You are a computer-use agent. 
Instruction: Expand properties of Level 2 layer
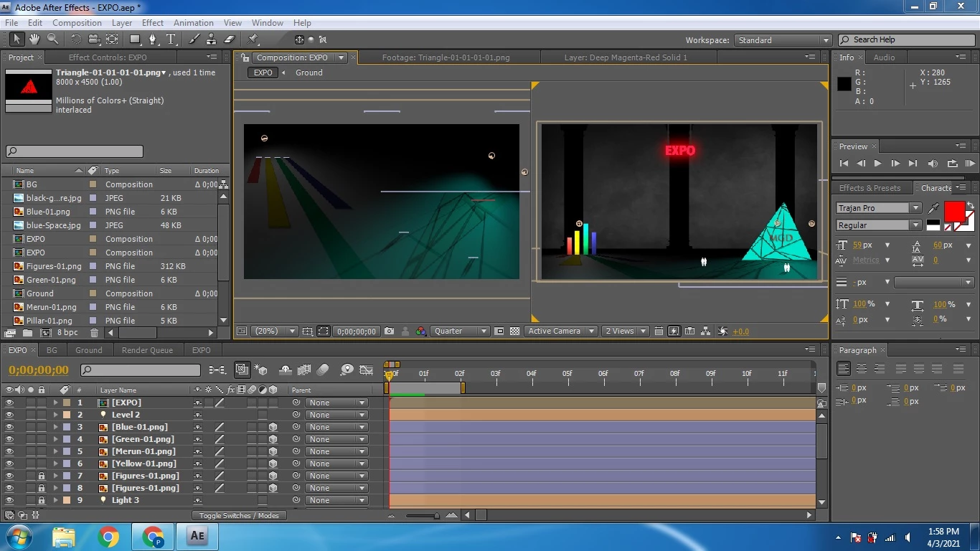(x=55, y=415)
